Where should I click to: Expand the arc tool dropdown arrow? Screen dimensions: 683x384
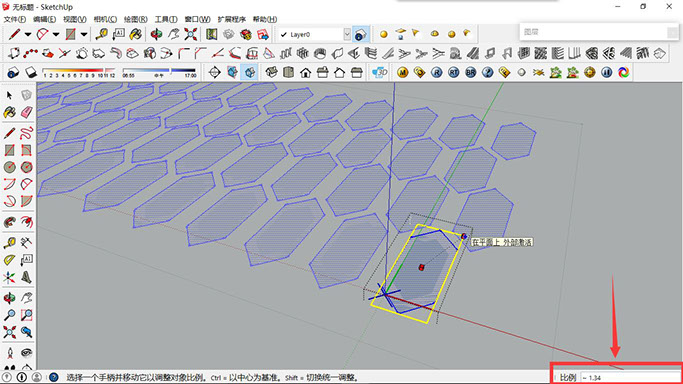[x=56, y=34]
